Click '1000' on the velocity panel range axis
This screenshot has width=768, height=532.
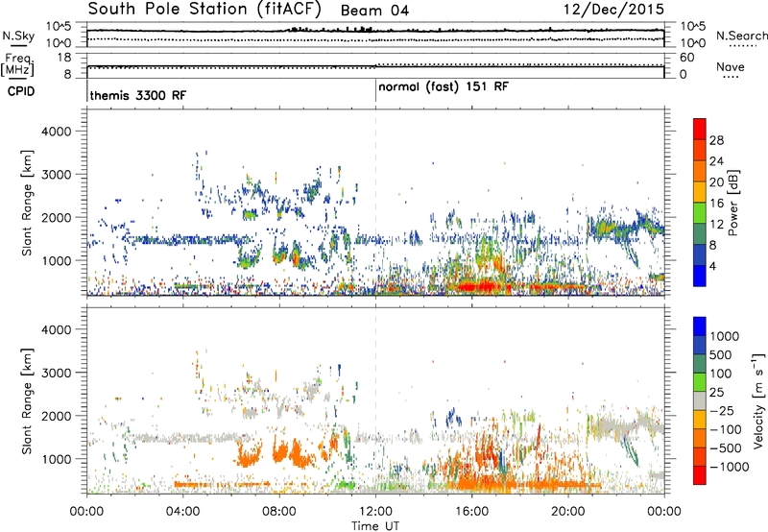(57, 459)
